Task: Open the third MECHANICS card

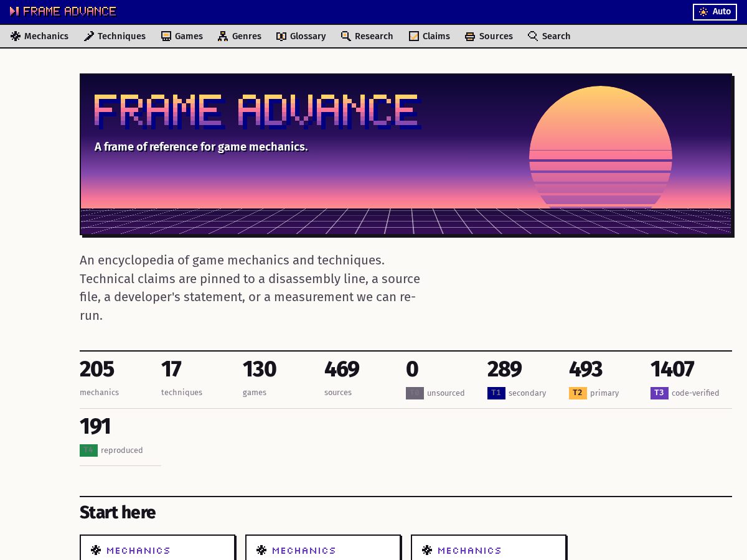Action: (x=489, y=548)
